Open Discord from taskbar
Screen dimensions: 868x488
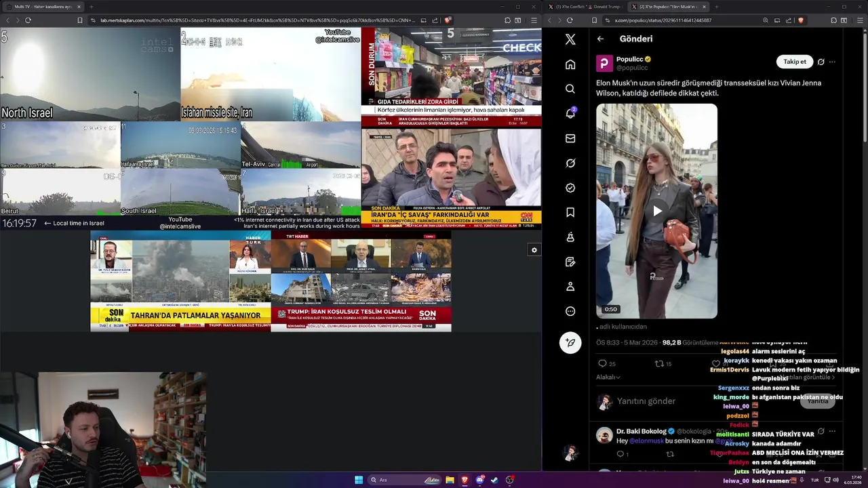point(479,480)
